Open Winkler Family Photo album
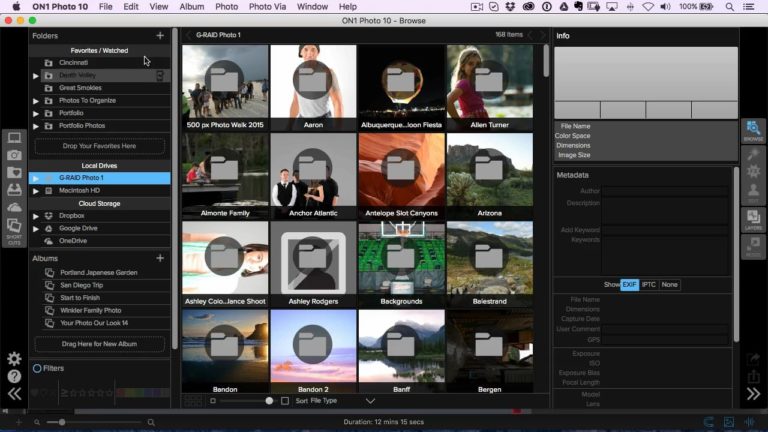 point(91,310)
